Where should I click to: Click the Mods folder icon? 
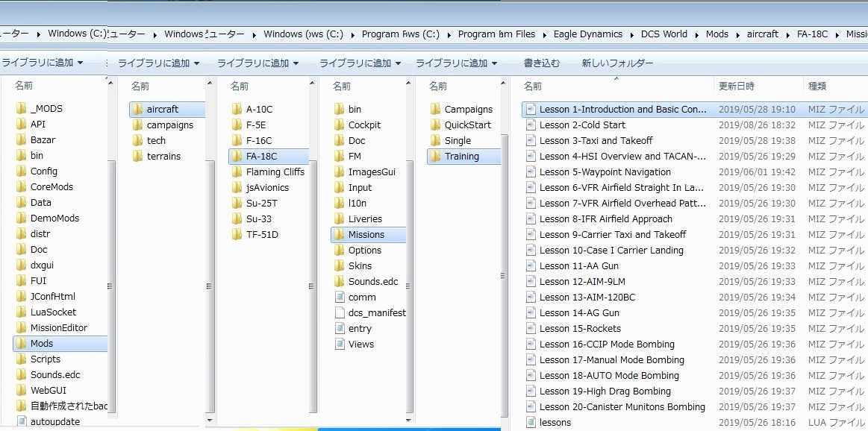pyautogui.click(x=21, y=344)
